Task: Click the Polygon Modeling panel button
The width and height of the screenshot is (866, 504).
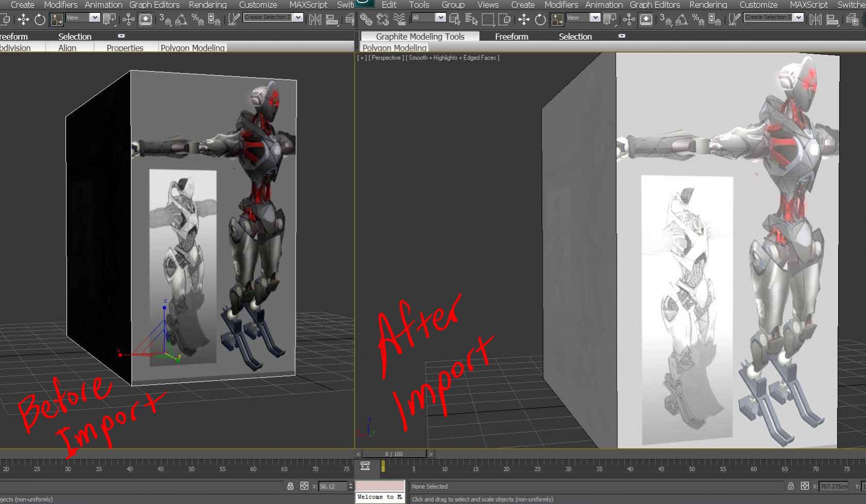Action: pyautogui.click(x=394, y=47)
